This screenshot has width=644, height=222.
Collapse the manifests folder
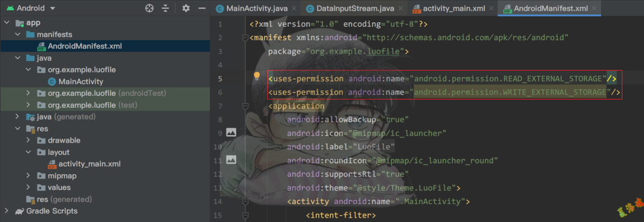pyautogui.click(x=17, y=34)
